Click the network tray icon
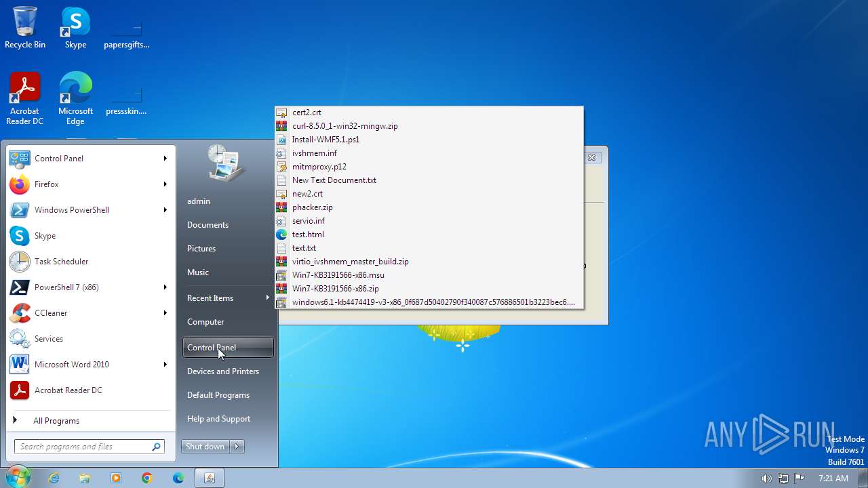This screenshot has height=488, width=868. (783, 479)
